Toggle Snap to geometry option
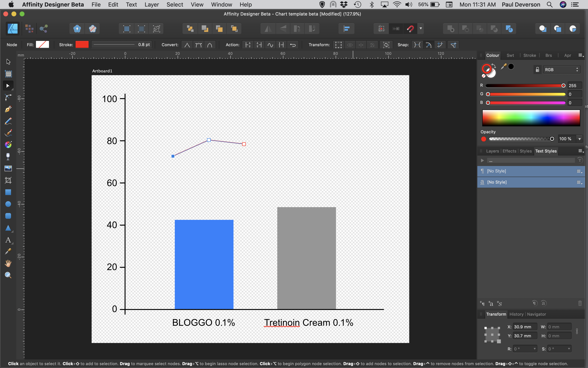The image size is (588, 368). click(429, 45)
